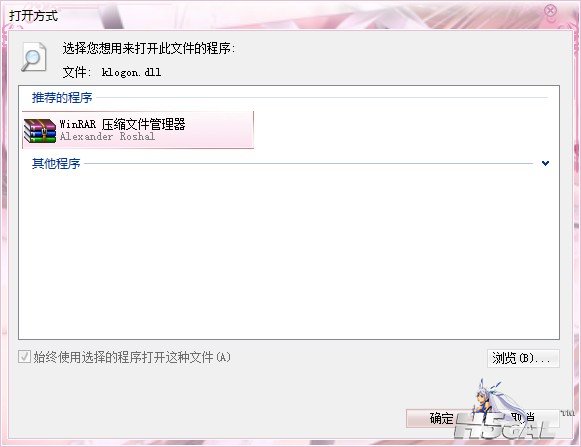581x447 pixels.
Task: Click the 其他程序 group header label
Action: (x=56, y=163)
